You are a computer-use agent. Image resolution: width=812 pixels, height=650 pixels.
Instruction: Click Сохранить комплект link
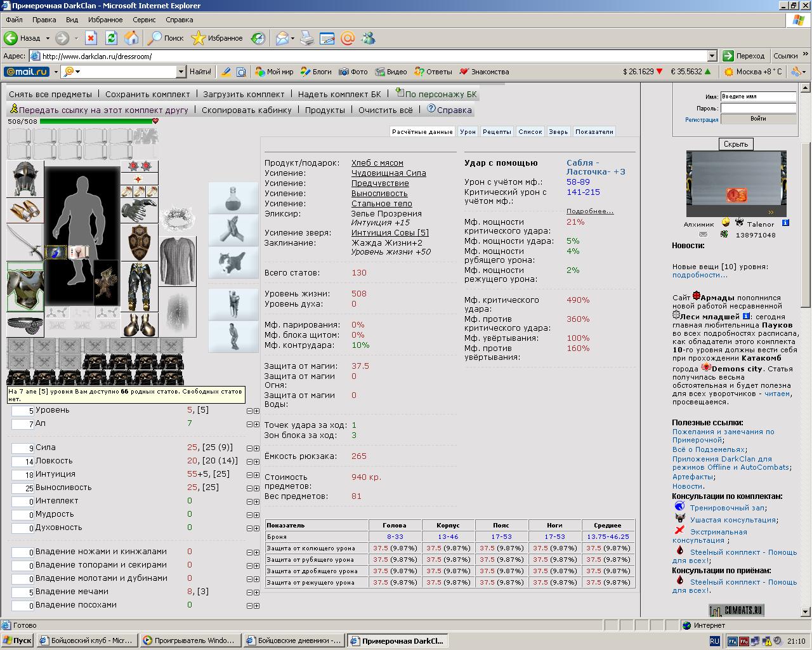148,94
